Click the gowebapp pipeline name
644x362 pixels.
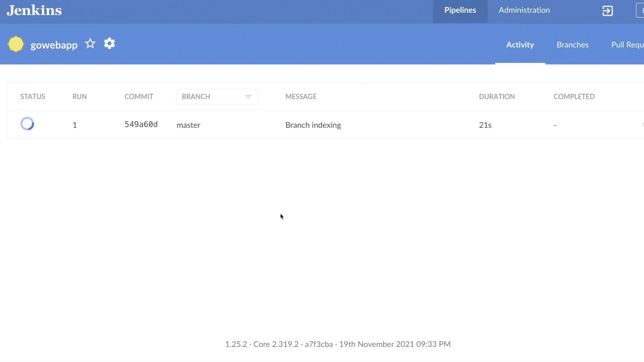tap(54, 45)
